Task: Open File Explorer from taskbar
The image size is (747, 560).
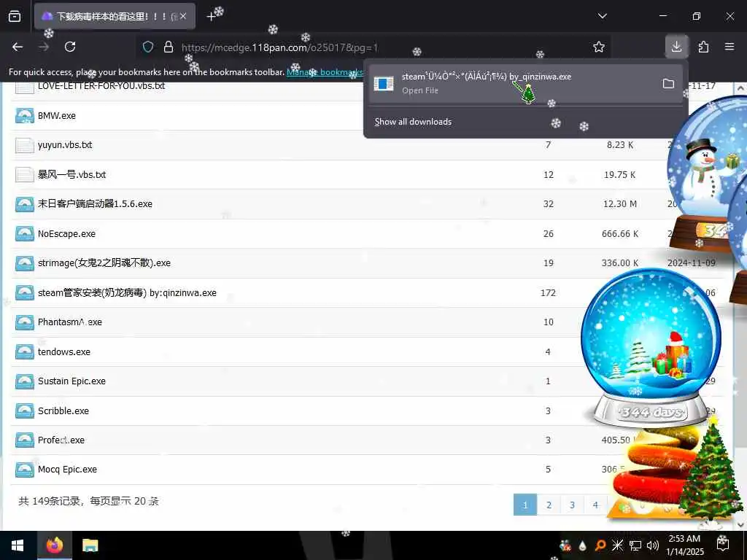Action: point(90,545)
